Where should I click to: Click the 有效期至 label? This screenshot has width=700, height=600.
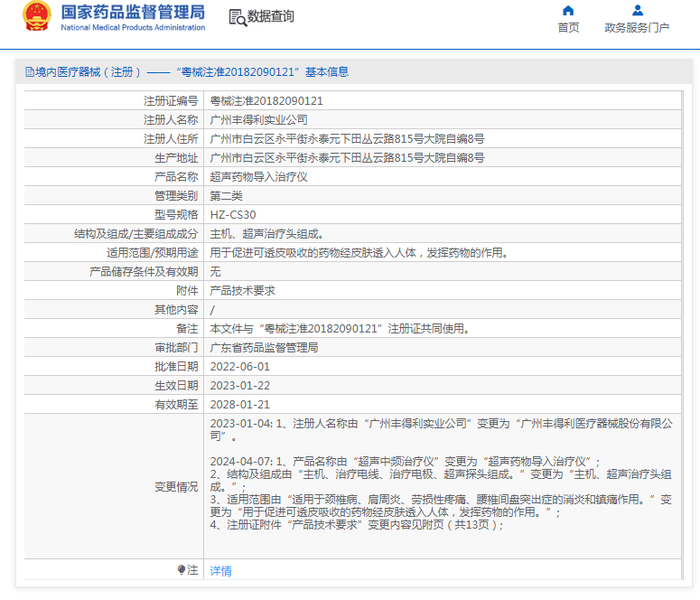176,405
